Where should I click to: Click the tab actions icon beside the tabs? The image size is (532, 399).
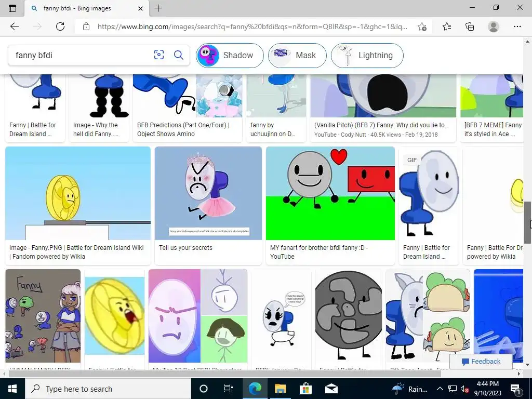point(12,8)
